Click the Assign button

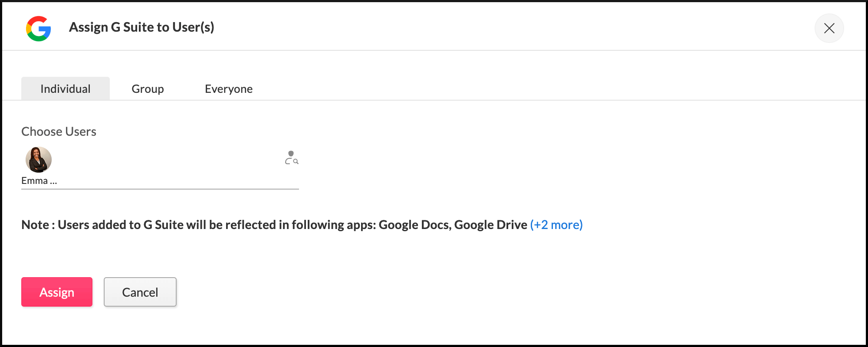point(57,292)
